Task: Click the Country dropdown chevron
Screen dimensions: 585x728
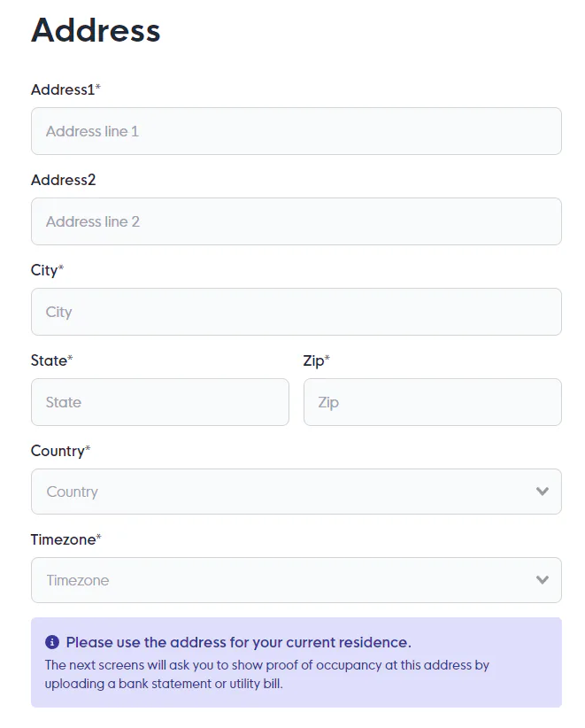Action: (x=543, y=491)
